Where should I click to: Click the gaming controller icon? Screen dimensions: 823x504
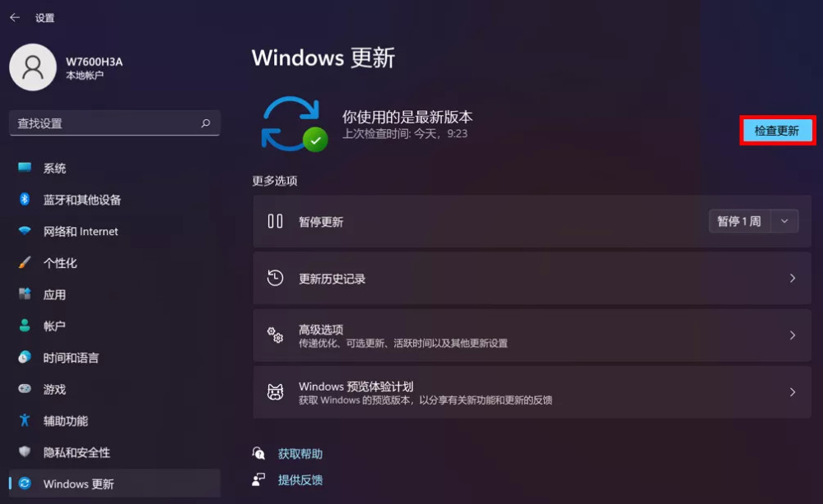click(25, 389)
